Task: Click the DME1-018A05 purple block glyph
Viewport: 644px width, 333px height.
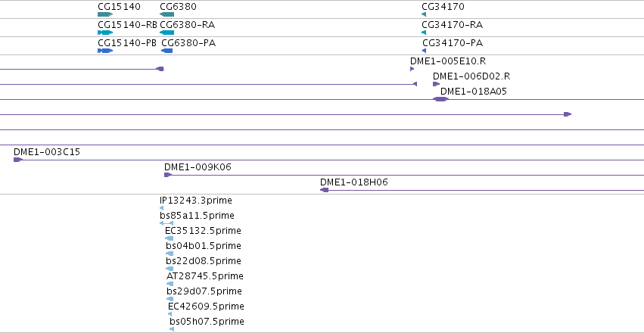Action: (440, 99)
